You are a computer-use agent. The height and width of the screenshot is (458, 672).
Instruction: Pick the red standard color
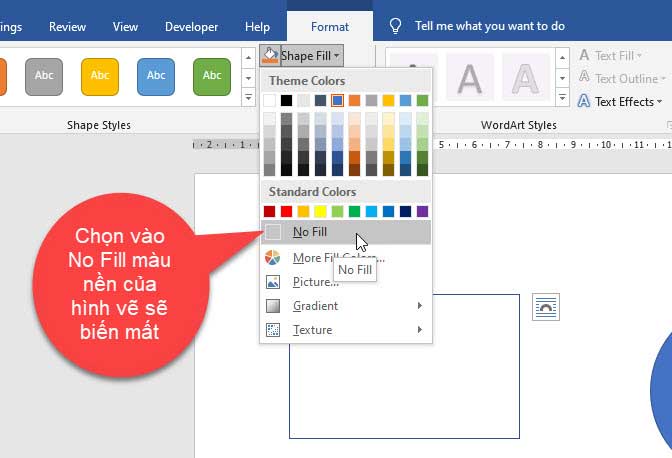(x=286, y=211)
